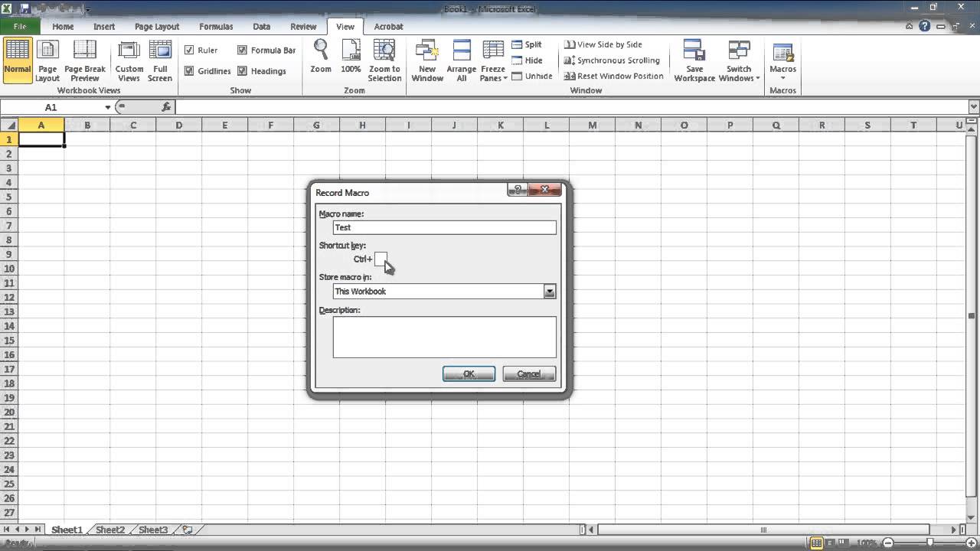Image resolution: width=980 pixels, height=551 pixels.
Task: Switch to the Acrobat tab
Action: coord(388,26)
